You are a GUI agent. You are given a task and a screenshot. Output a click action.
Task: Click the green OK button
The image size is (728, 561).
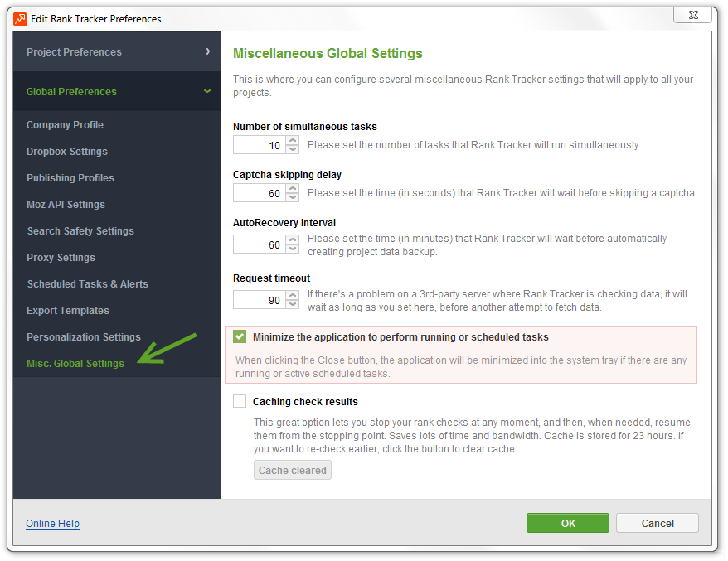(567, 523)
